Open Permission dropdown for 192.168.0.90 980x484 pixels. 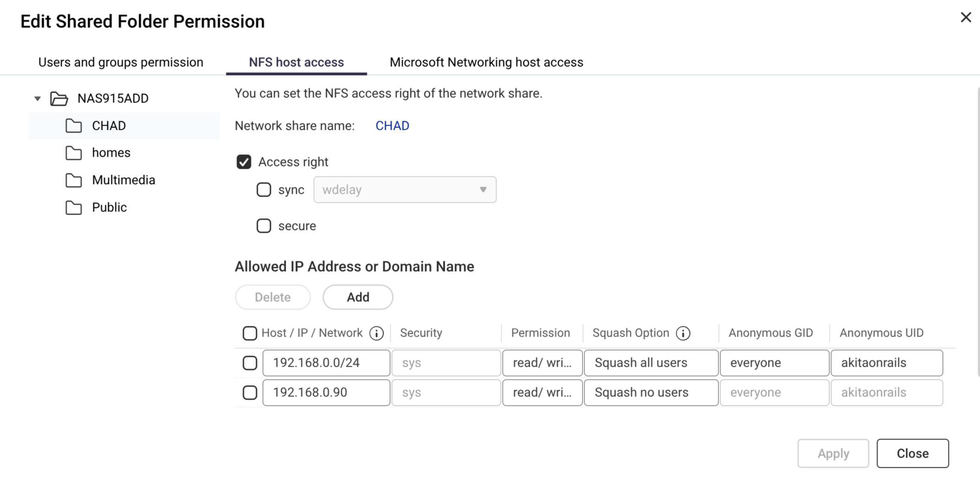click(543, 393)
